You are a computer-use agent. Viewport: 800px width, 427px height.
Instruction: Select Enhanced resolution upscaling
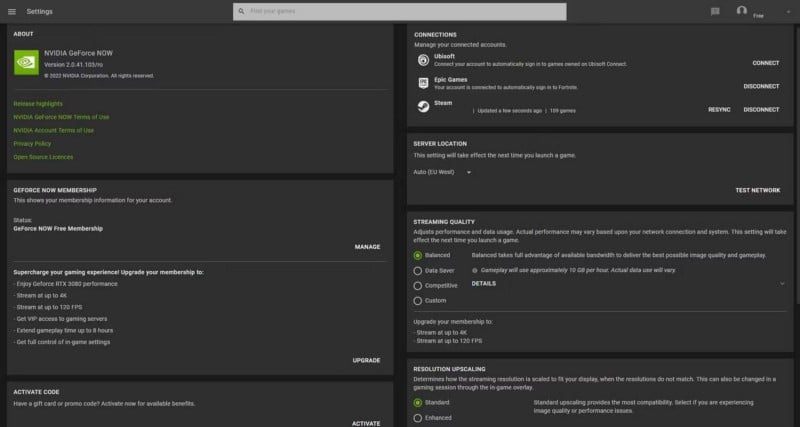[x=417, y=418]
